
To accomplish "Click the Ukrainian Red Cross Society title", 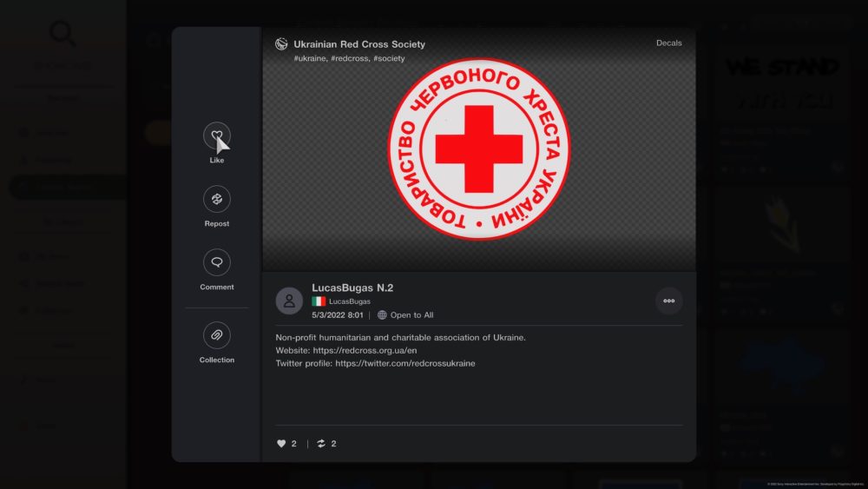I will tap(359, 44).
